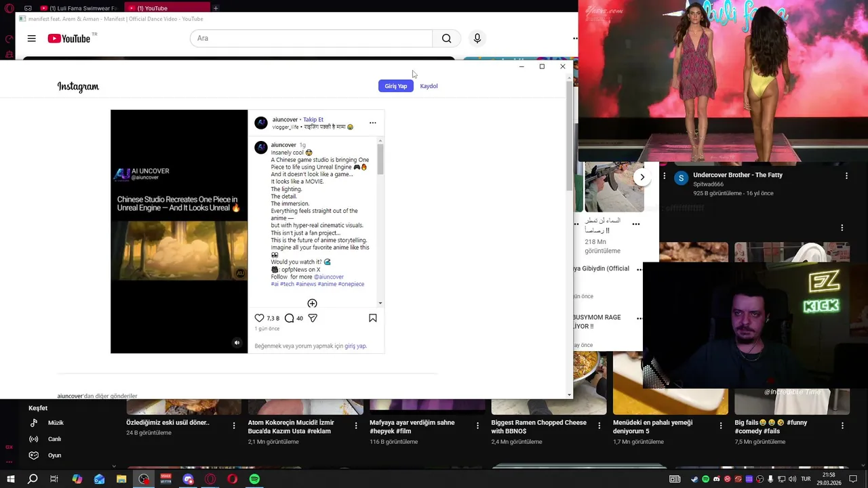This screenshot has height=488, width=868.
Task: Open comments with the speech bubble icon
Action: (x=289, y=318)
